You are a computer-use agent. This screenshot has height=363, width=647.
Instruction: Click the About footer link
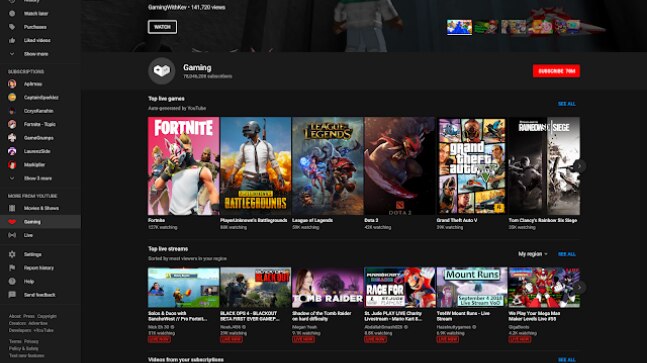(x=15, y=316)
